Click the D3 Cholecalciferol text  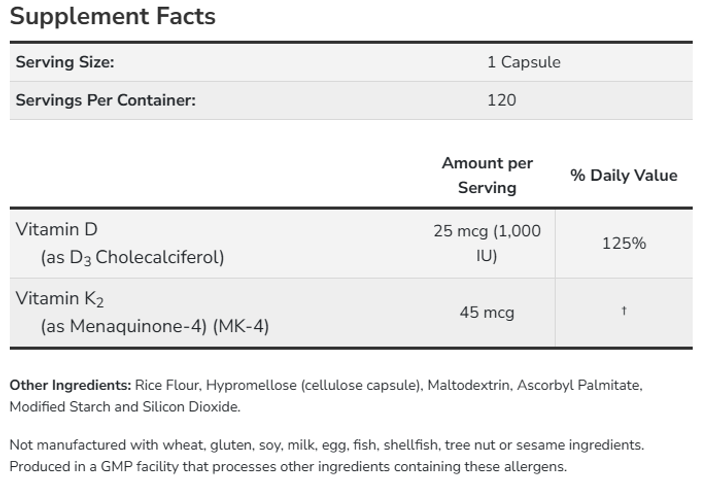132,258
